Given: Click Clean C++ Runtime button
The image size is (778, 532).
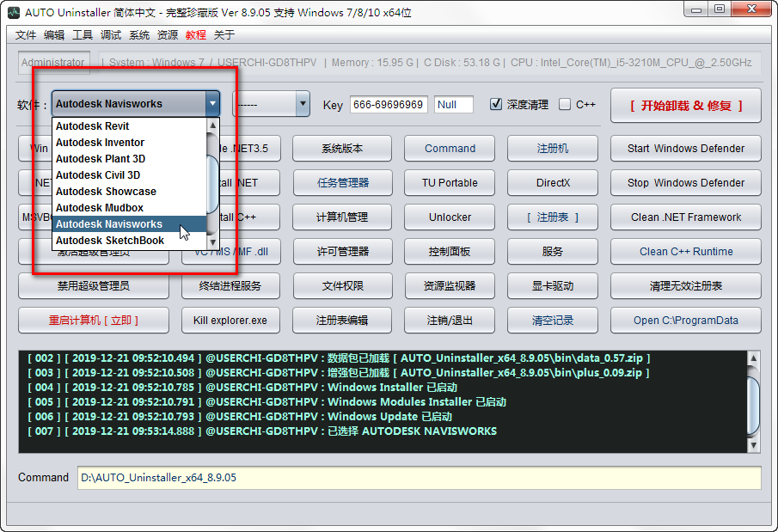Looking at the screenshot, I should coord(686,251).
